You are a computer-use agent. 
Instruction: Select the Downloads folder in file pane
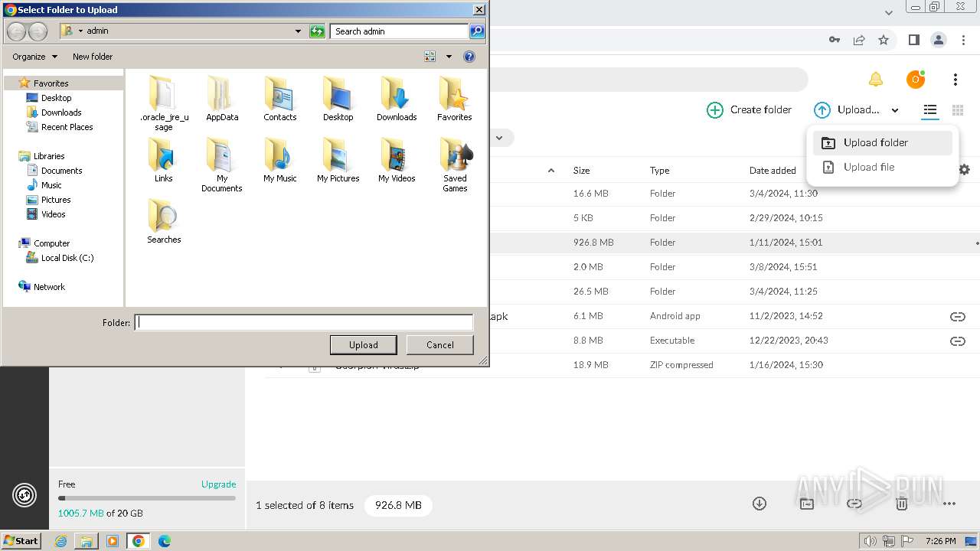(x=397, y=99)
